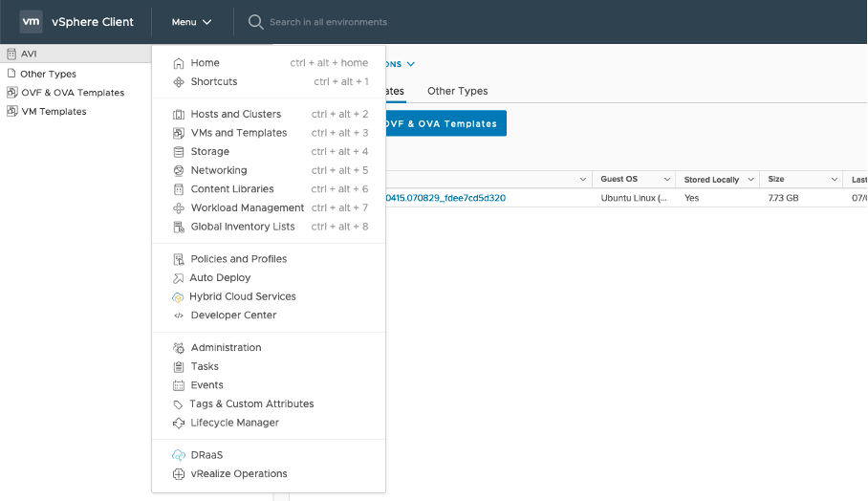This screenshot has width=868, height=501.
Task: Click the Tasks clipboard icon
Action: pos(178,366)
